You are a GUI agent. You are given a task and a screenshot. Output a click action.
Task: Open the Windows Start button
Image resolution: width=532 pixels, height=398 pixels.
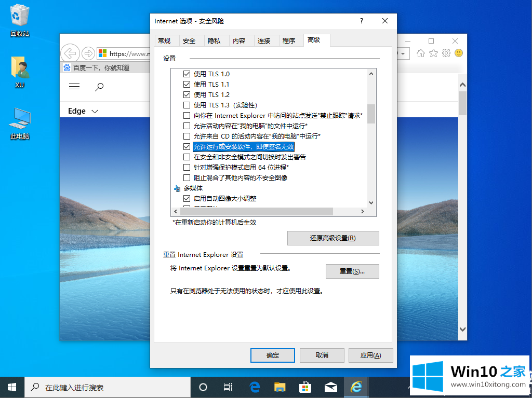click(12, 387)
